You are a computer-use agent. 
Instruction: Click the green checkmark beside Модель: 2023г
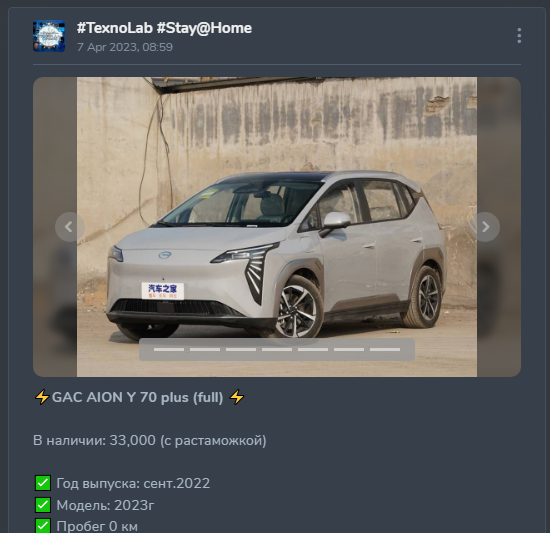click(43, 505)
